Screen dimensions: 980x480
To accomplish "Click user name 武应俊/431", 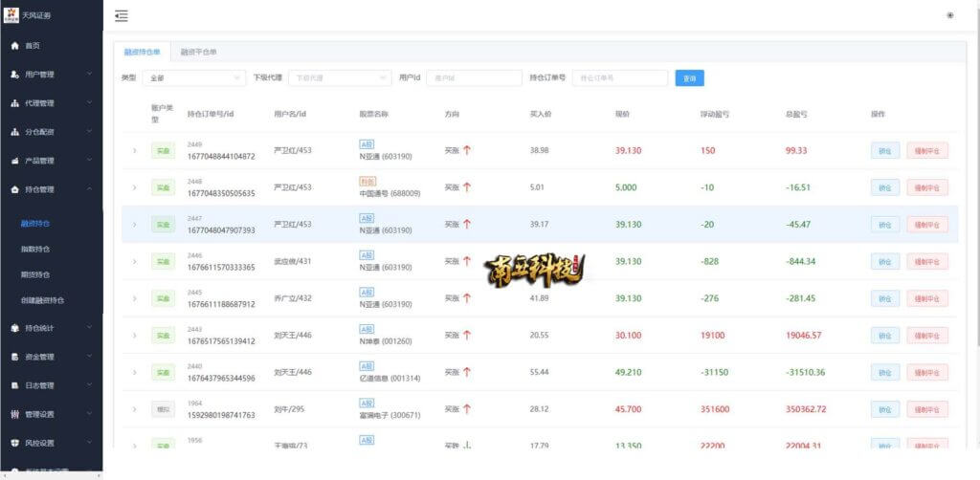I will pos(293,262).
